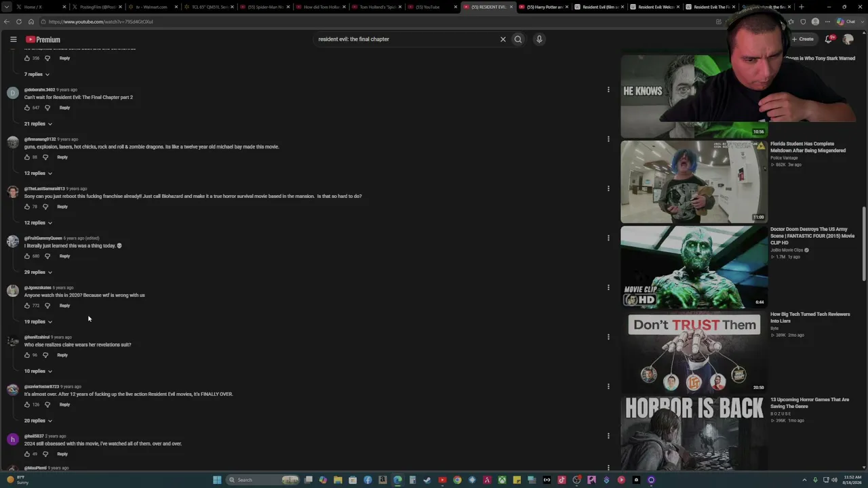The height and width of the screenshot is (488, 868).
Task: Switch to the 'Home / X' tab
Action: (x=41, y=7)
